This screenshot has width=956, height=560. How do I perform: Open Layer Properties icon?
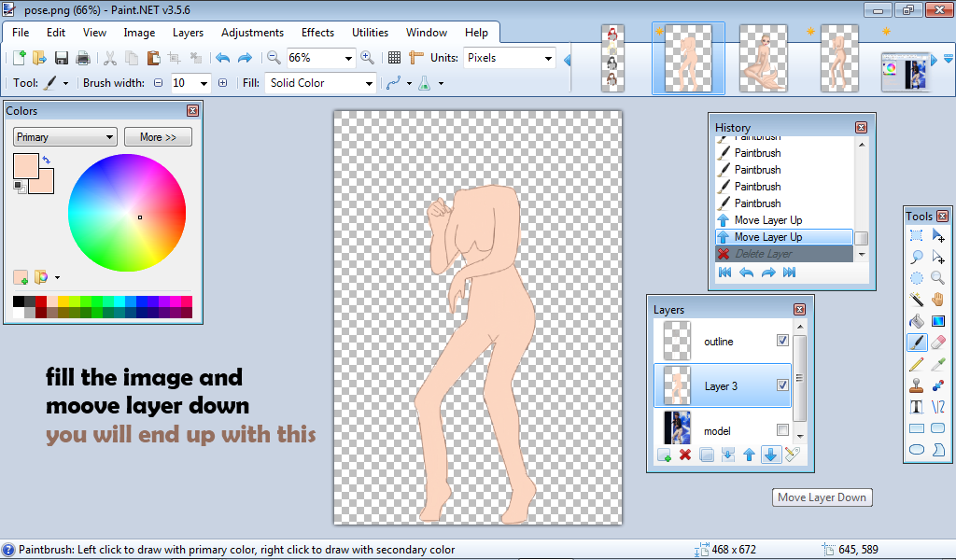click(792, 455)
